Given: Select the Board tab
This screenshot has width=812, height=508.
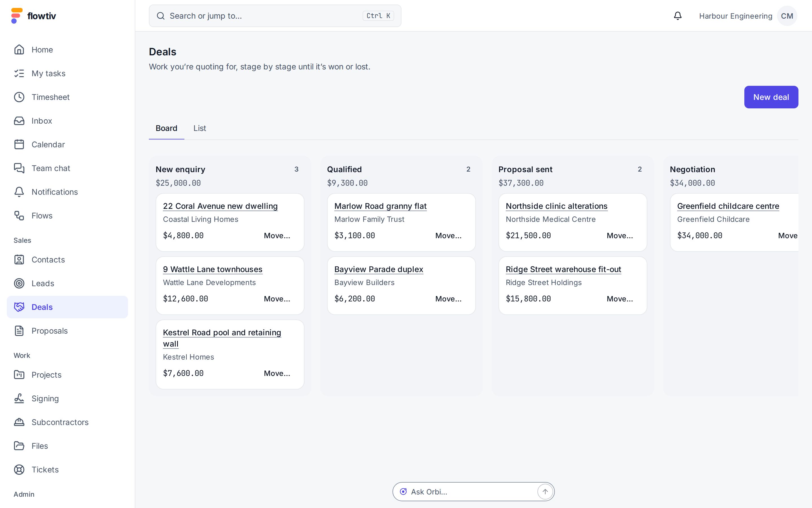Looking at the screenshot, I should coord(166,128).
